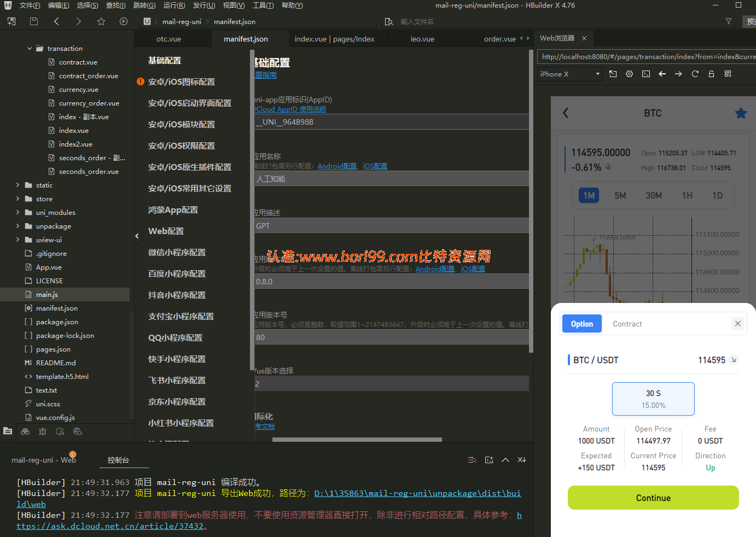This screenshot has height=537, width=756.
Task: Click the bug debug icon at sidebar bottom
Action: (x=43, y=431)
